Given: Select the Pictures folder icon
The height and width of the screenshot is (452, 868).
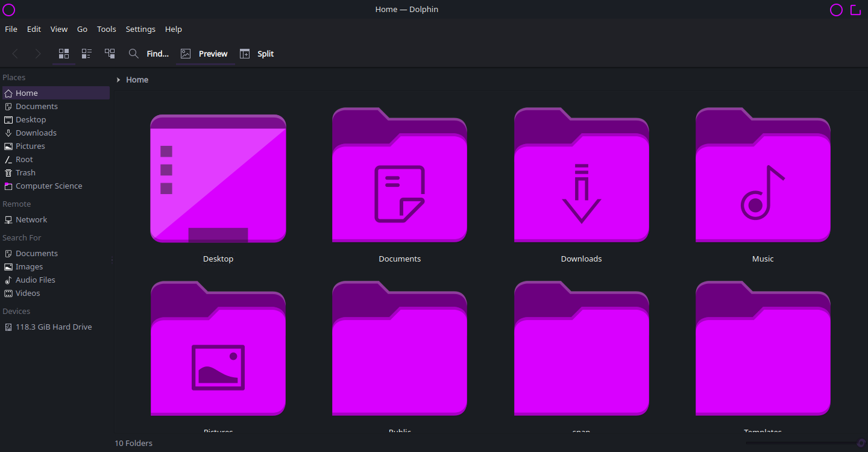Looking at the screenshot, I should point(218,348).
